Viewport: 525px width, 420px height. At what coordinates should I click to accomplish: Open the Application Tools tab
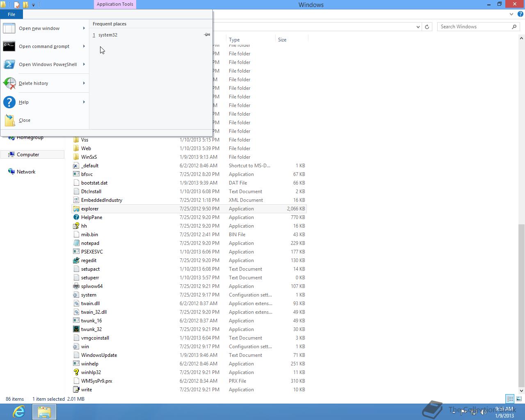pyautogui.click(x=115, y=4)
